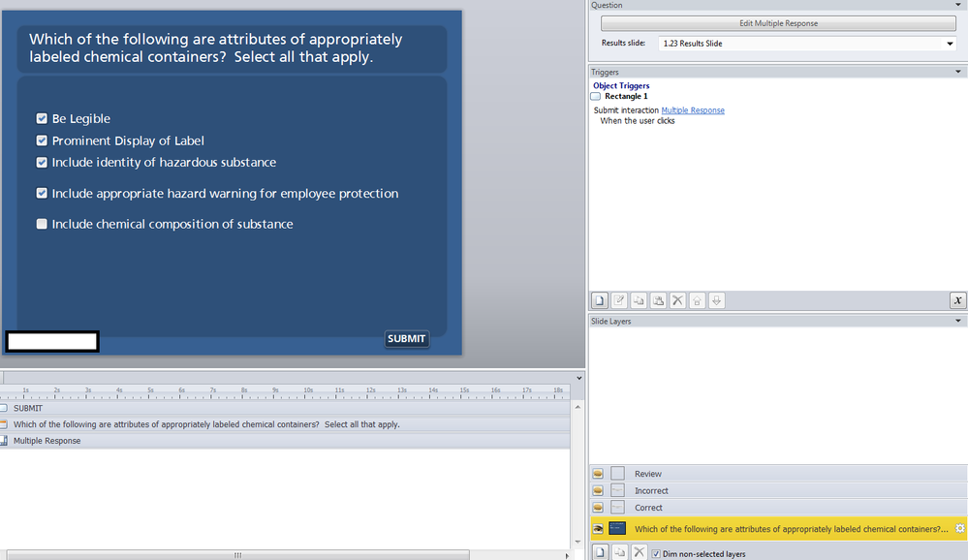Open the variables manager (x) button
This screenshot has width=968, height=560.
tap(957, 300)
